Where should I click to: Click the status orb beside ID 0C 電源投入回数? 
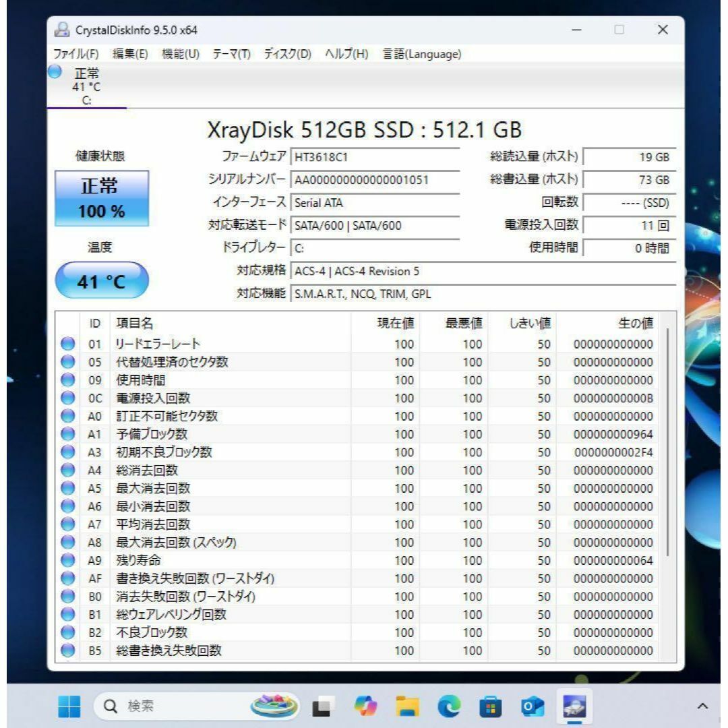point(68,398)
